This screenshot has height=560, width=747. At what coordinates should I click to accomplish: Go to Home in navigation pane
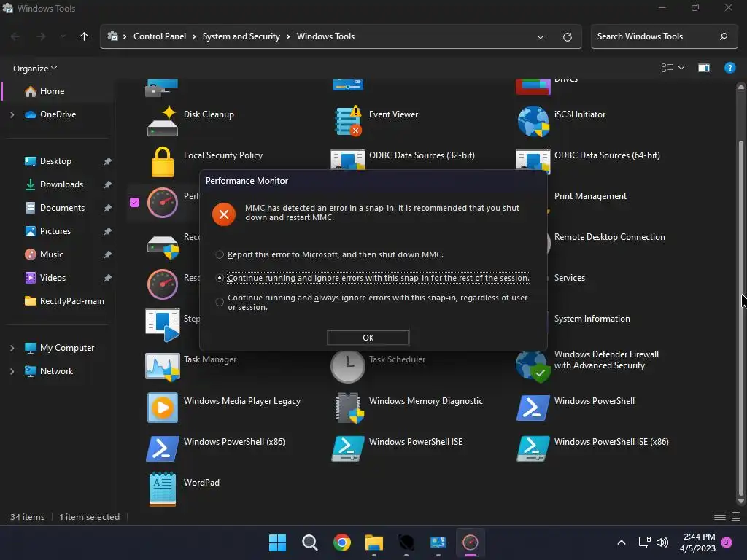(x=58, y=91)
